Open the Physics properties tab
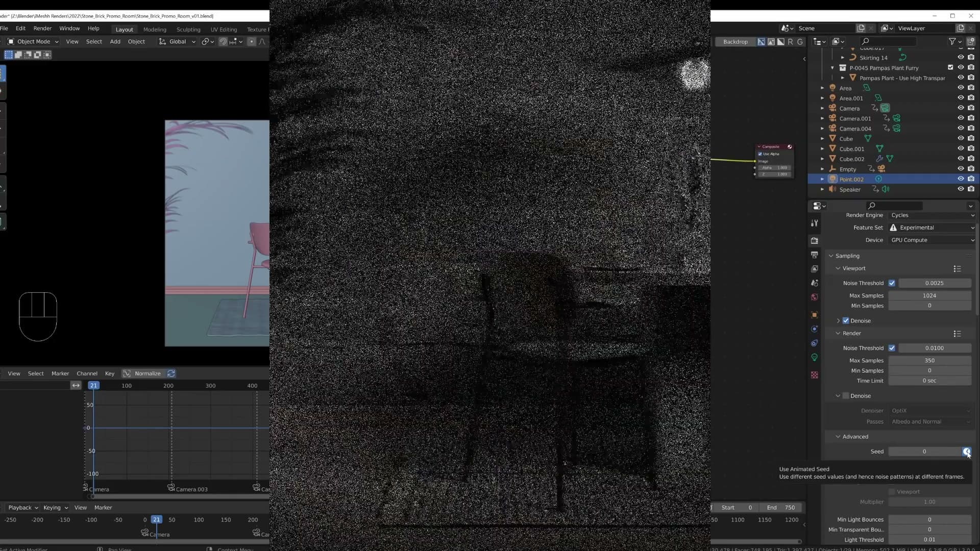This screenshot has height=551, width=980. [x=815, y=329]
